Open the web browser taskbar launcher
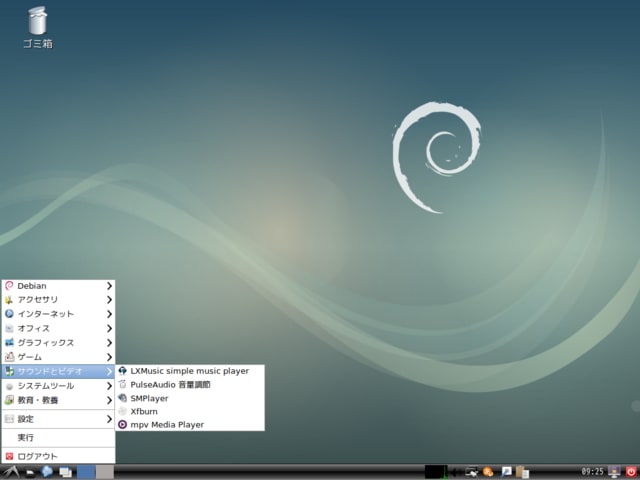 click(x=47, y=472)
